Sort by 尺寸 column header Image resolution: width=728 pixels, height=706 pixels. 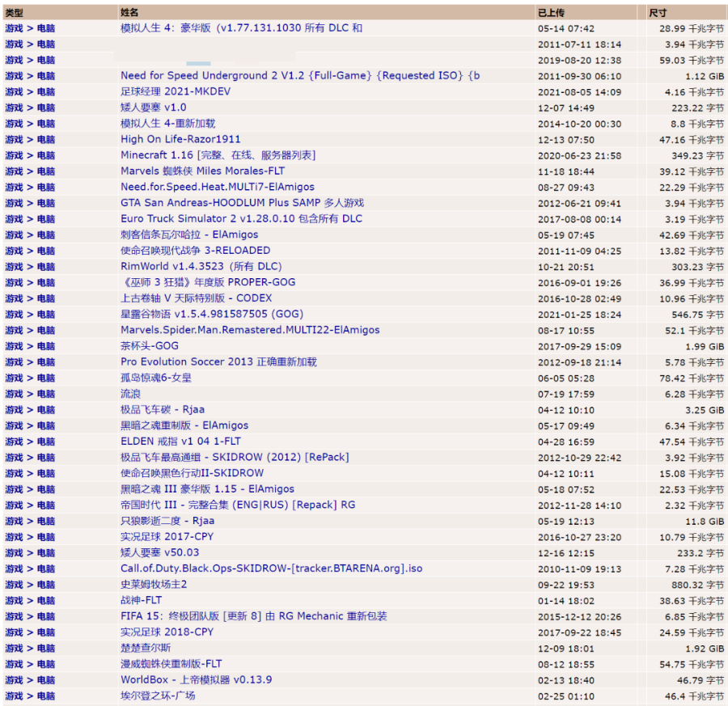658,12
